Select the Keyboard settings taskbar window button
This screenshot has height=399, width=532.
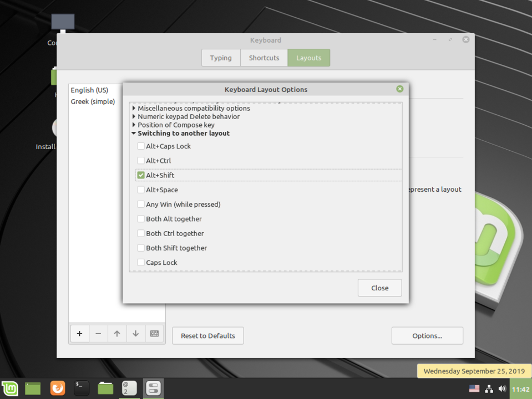[x=153, y=388]
